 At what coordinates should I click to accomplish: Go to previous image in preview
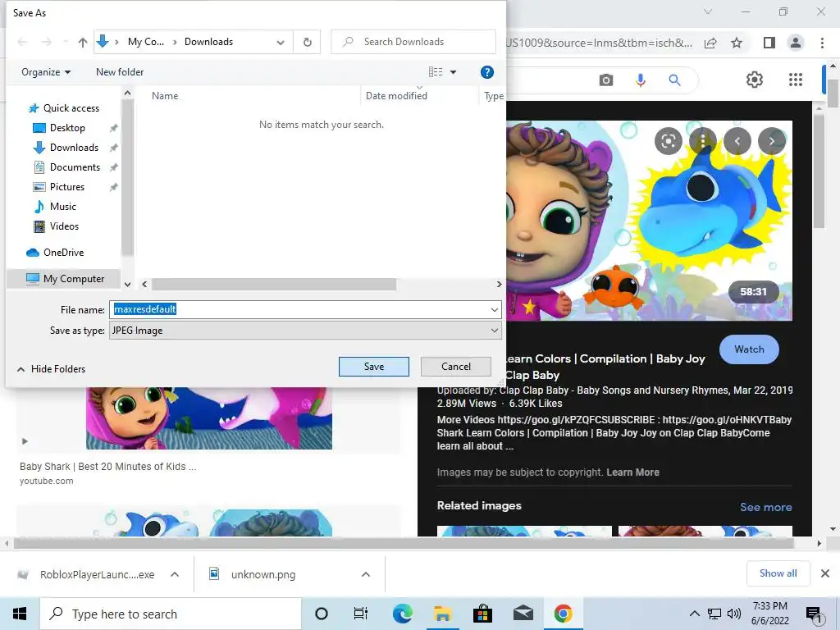pyautogui.click(x=737, y=141)
